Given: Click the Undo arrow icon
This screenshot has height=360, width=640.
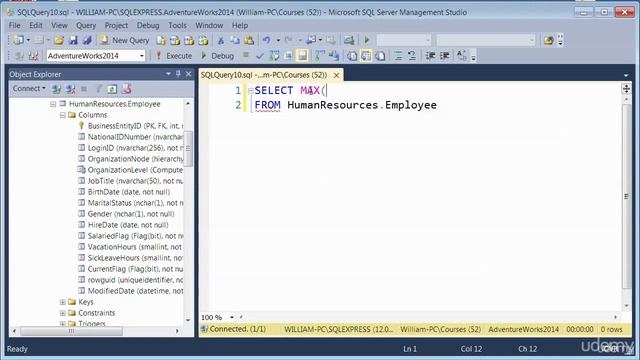Looking at the screenshot, I should coord(267,40).
